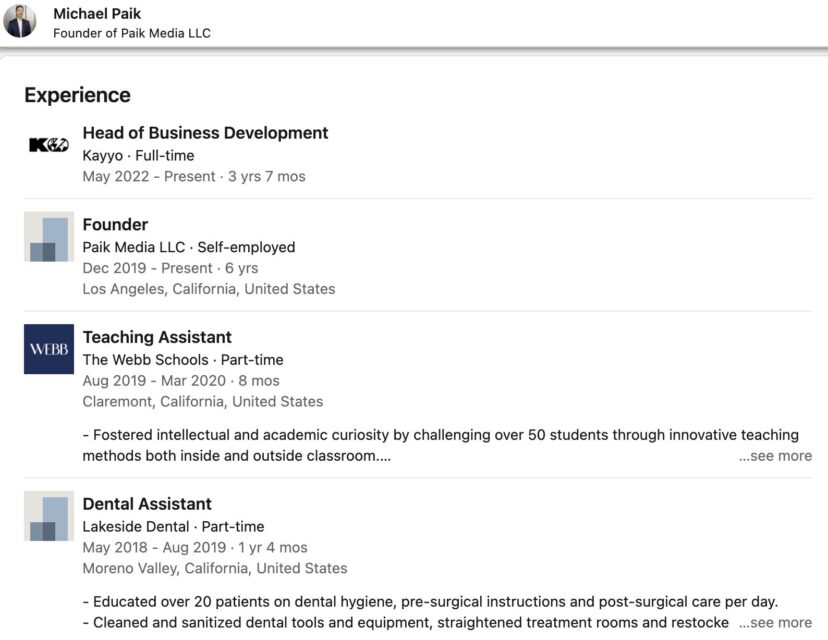Click the Lakeside Dental placeholder logo
Screen dimensions: 828x640
[49, 516]
